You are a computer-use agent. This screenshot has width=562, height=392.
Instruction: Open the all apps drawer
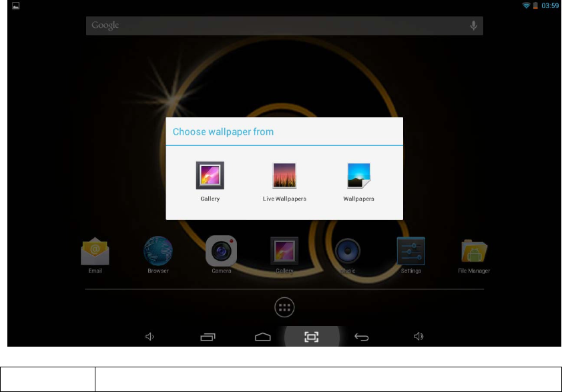coord(284,307)
